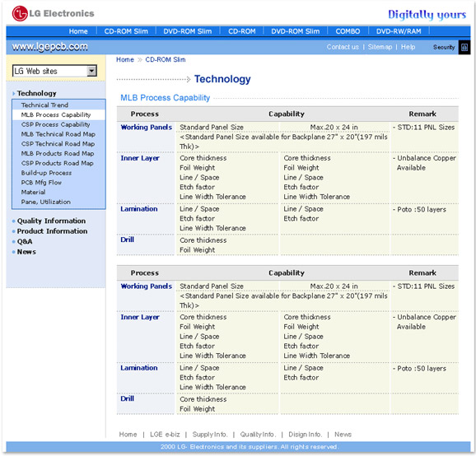Select the first DVD-ROM Slim nav item
476x456 pixels.
(187, 31)
